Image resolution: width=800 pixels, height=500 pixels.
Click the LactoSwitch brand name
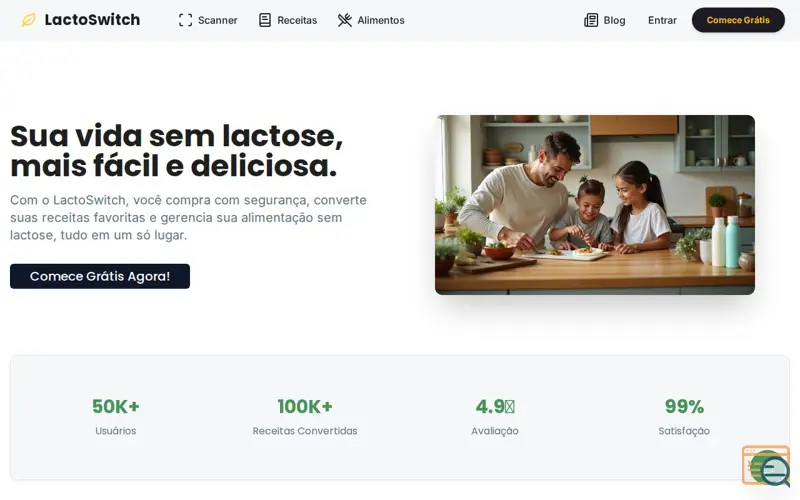92,19
